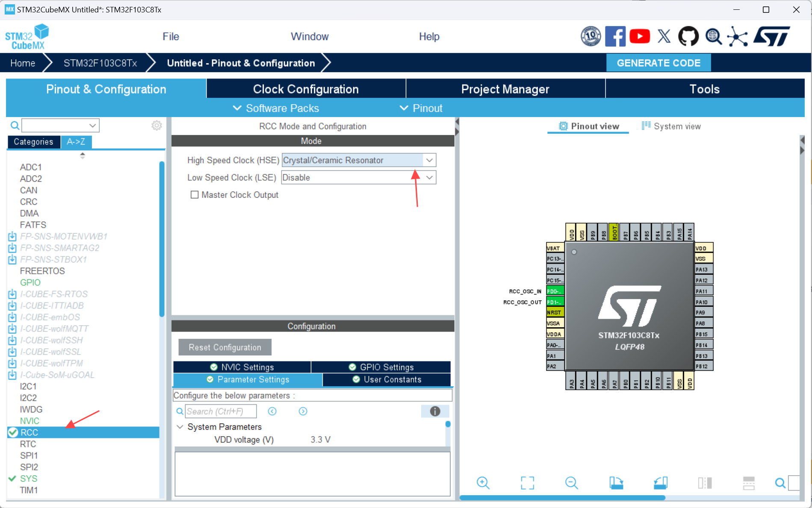This screenshot has width=812, height=508.
Task: Go to next parameter search result
Action: [303, 411]
